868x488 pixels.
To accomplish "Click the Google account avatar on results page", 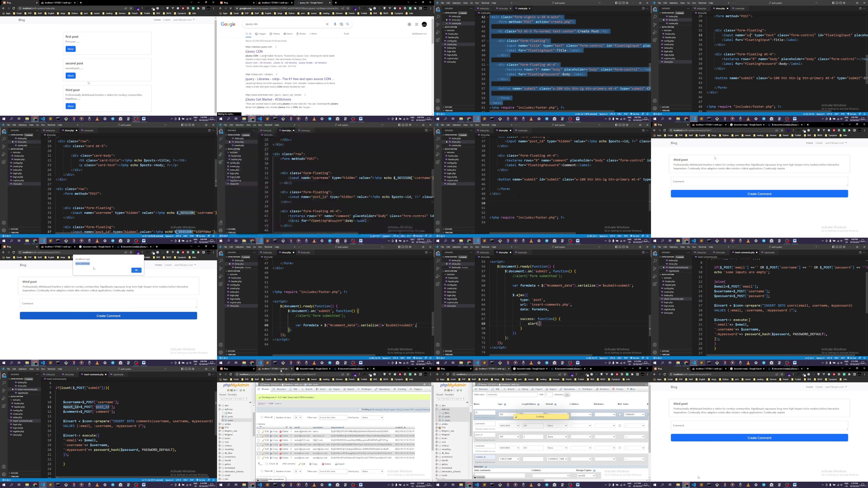I will point(424,24).
